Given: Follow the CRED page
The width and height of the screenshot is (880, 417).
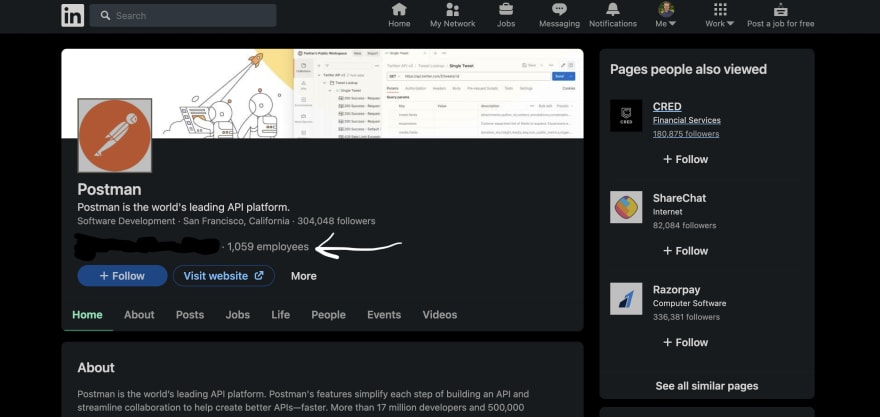Looking at the screenshot, I should (685, 159).
